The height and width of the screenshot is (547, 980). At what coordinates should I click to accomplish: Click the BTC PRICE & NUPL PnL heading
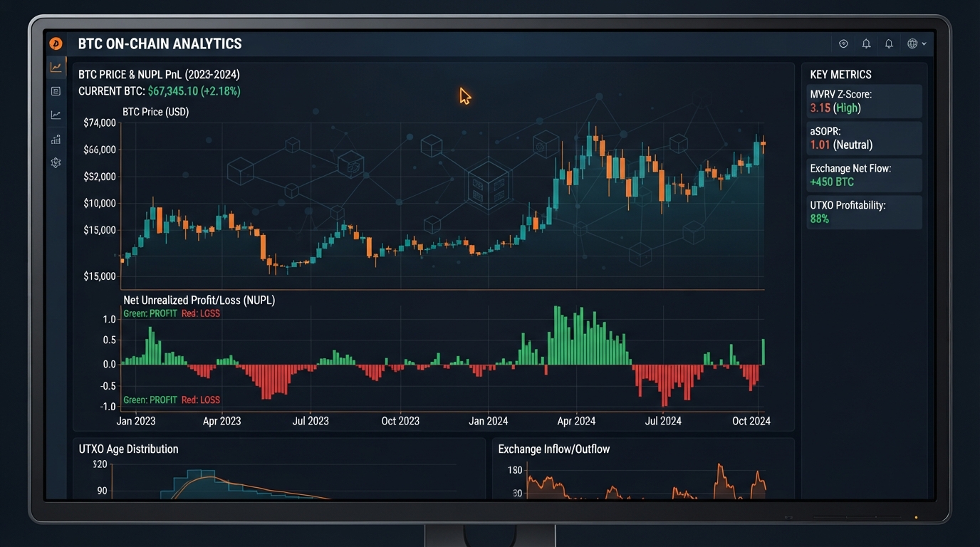click(x=159, y=74)
